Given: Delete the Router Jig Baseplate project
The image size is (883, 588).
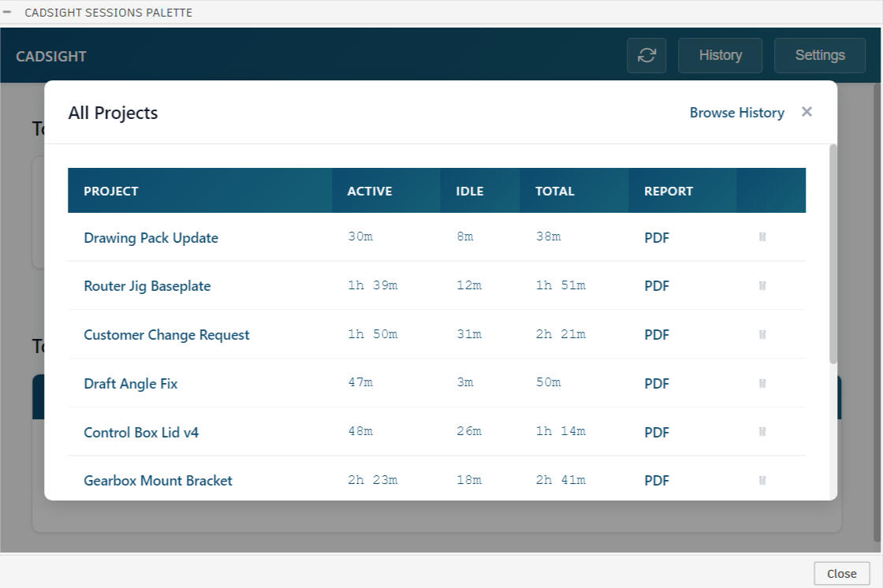Looking at the screenshot, I should (762, 286).
